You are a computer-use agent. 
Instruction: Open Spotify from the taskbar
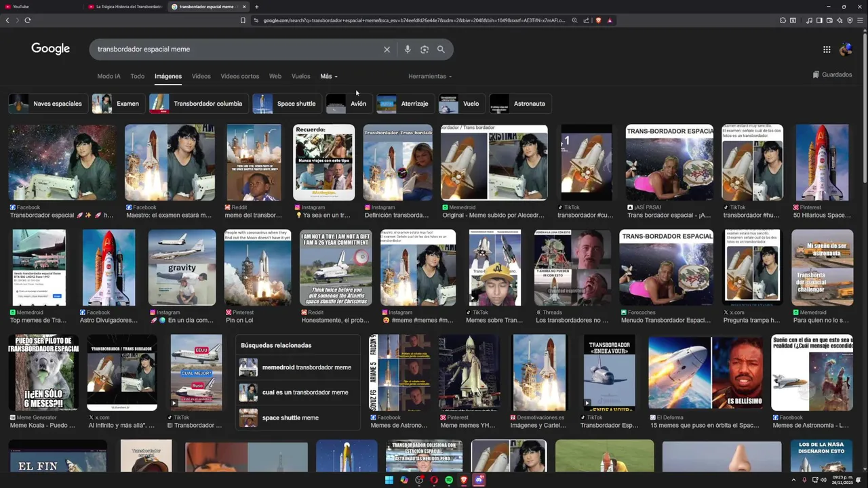(449, 480)
